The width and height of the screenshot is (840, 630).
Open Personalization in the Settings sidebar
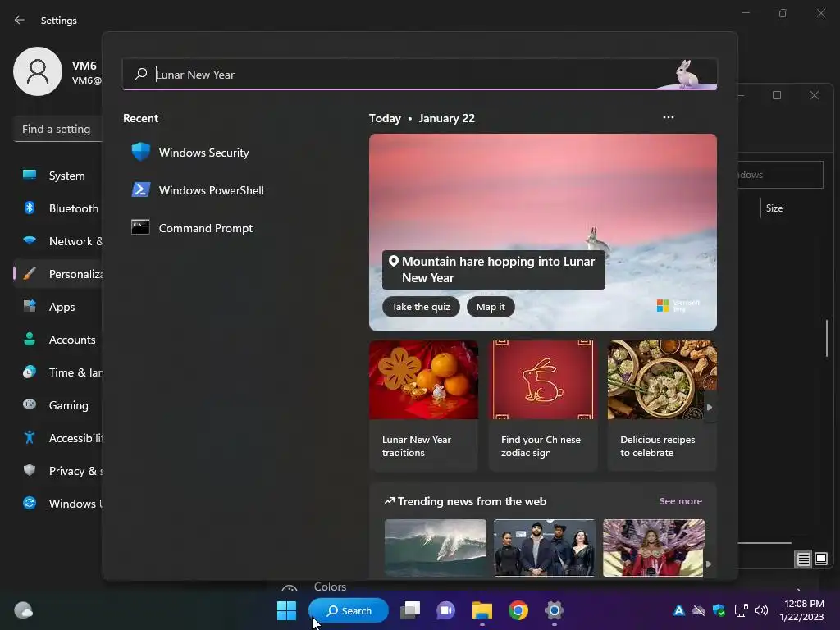point(58,274)
